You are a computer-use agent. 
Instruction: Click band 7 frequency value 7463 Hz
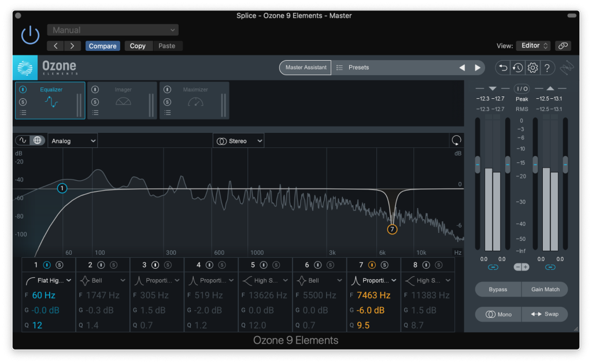pos(373,295)
